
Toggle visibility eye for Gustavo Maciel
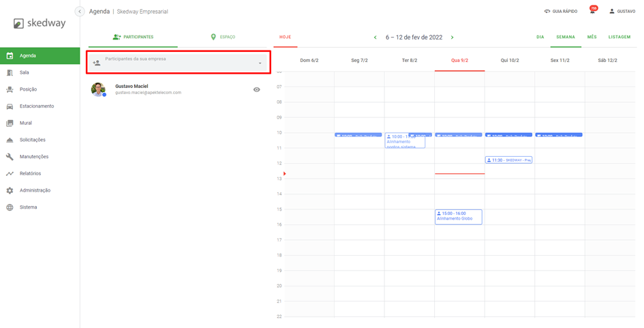(257, 89)
